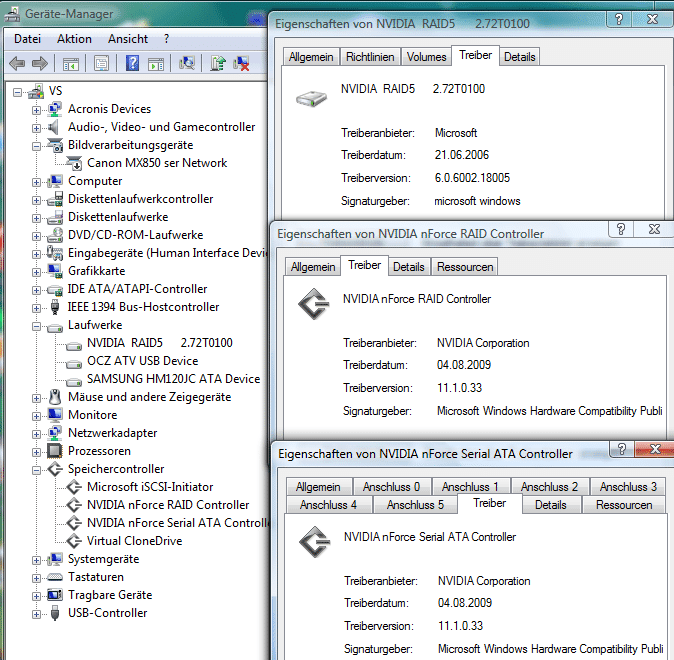674x660 pixels.
Task: Open Anschluss 5 tab in Serial ATA properties
Action: (415, 505)
